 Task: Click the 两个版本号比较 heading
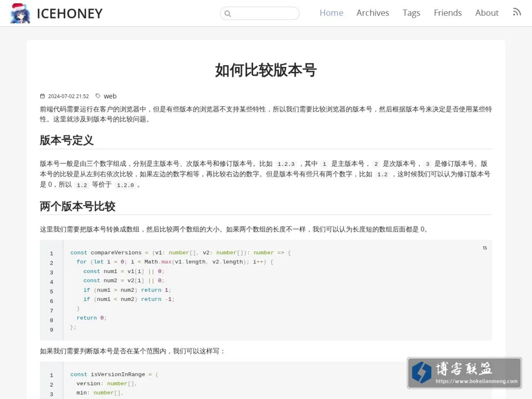pyautogui.click(x=78, y=206)
